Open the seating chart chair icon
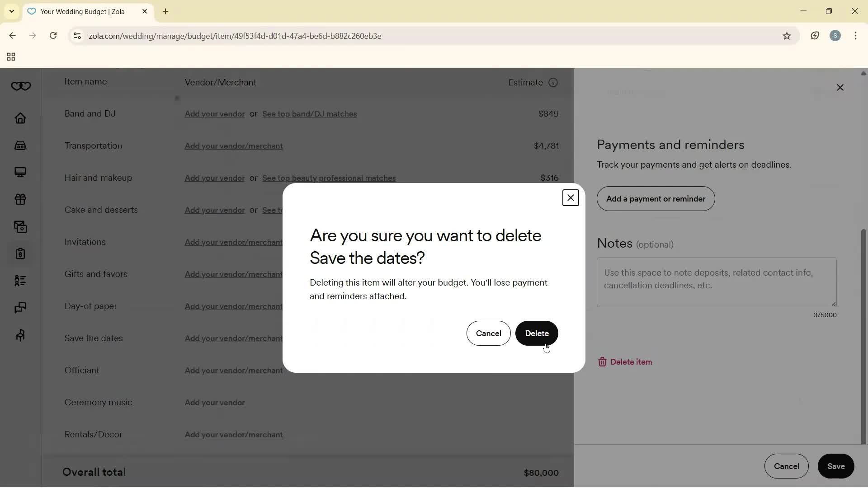 (x=20, y=335)
